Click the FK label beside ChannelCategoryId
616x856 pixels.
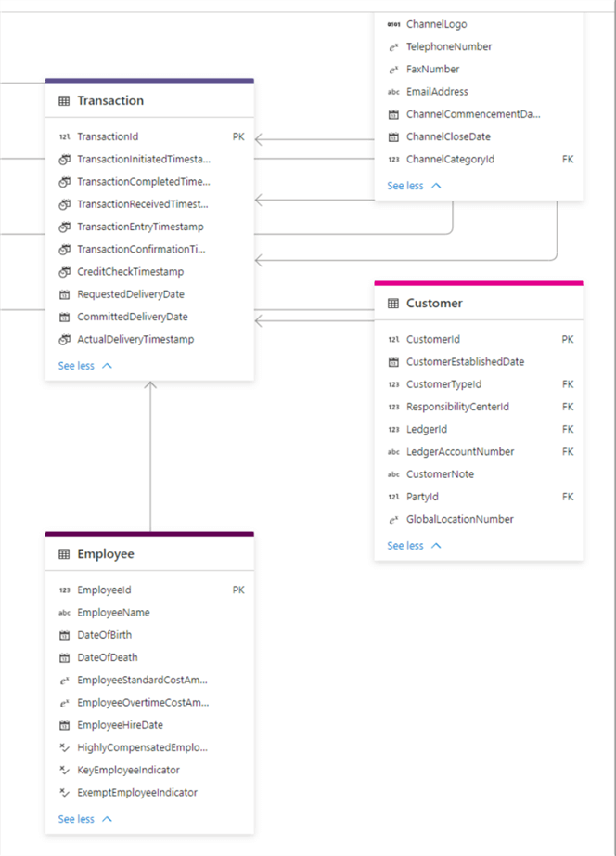568,160
